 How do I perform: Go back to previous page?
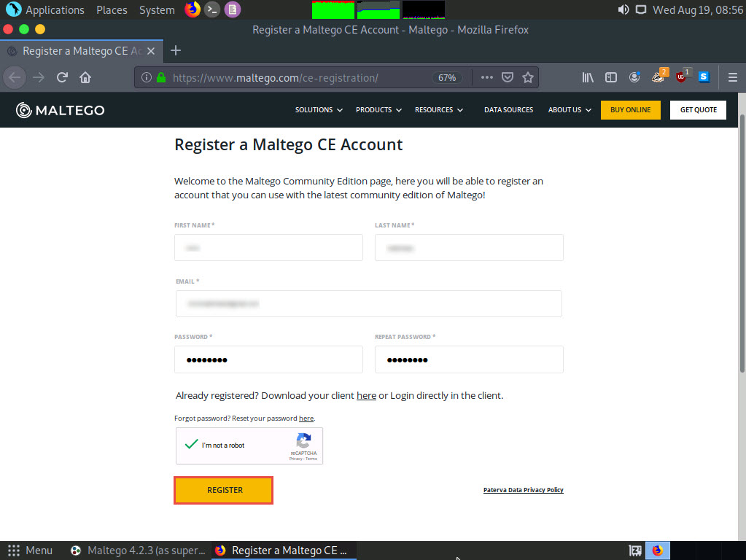[15, 77]
